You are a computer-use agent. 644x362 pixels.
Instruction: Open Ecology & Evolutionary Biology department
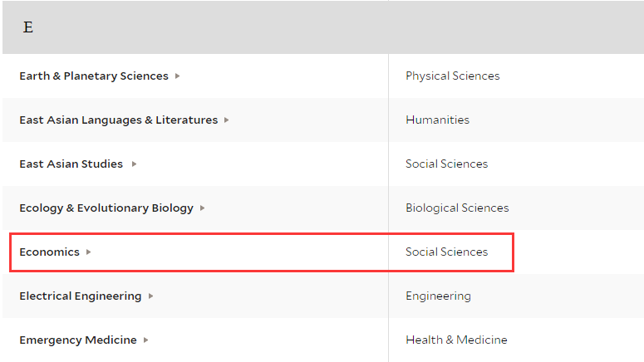[106, 208]
